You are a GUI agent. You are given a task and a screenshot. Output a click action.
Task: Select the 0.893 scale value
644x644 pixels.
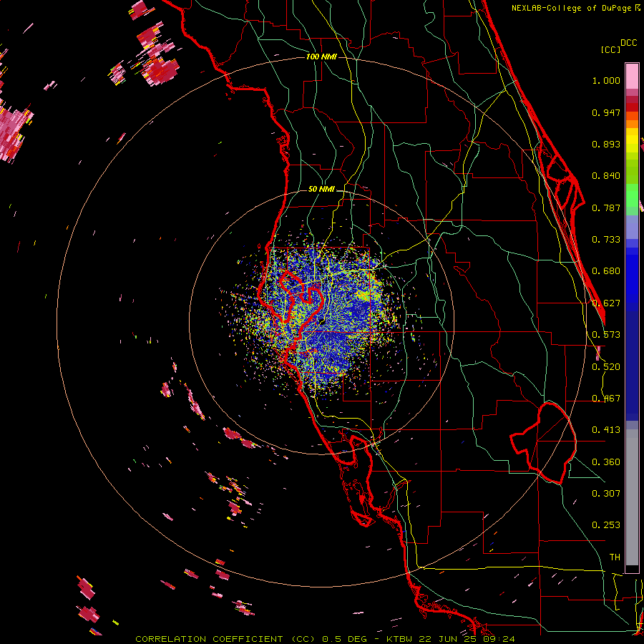[606, 144]
